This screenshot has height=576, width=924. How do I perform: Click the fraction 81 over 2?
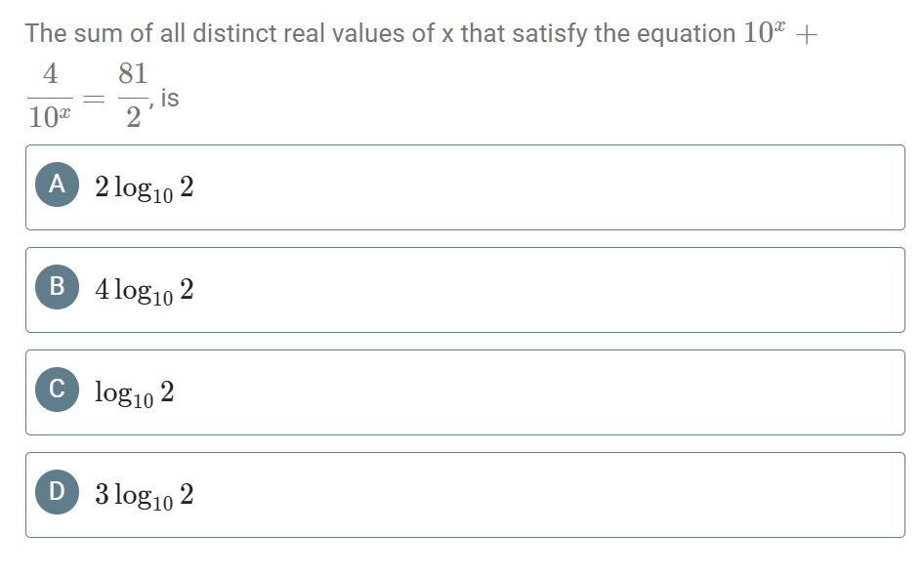click(132, 97)
